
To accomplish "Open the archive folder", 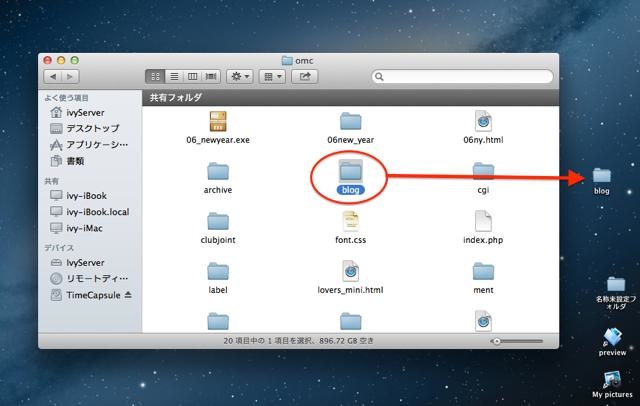I will tap(218, 171).
